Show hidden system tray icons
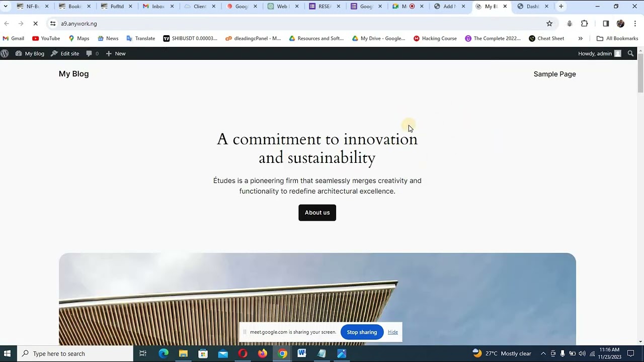Screen dimensions: 644x362 (x=543, y=353)
